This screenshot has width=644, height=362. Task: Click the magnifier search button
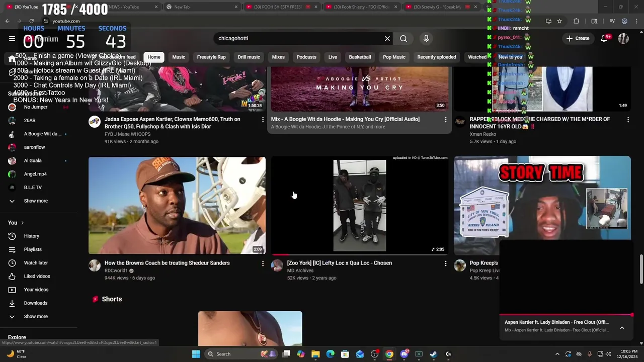coord(404,39)
